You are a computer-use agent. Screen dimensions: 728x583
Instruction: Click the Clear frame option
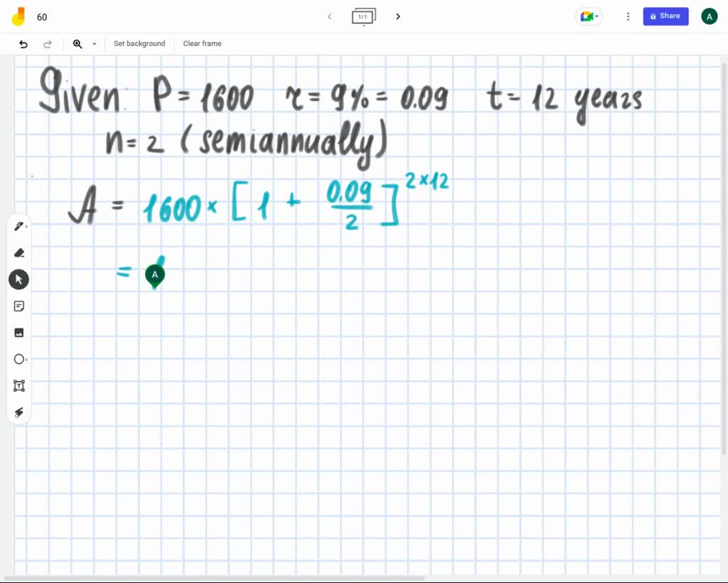(x=202, y=43)
